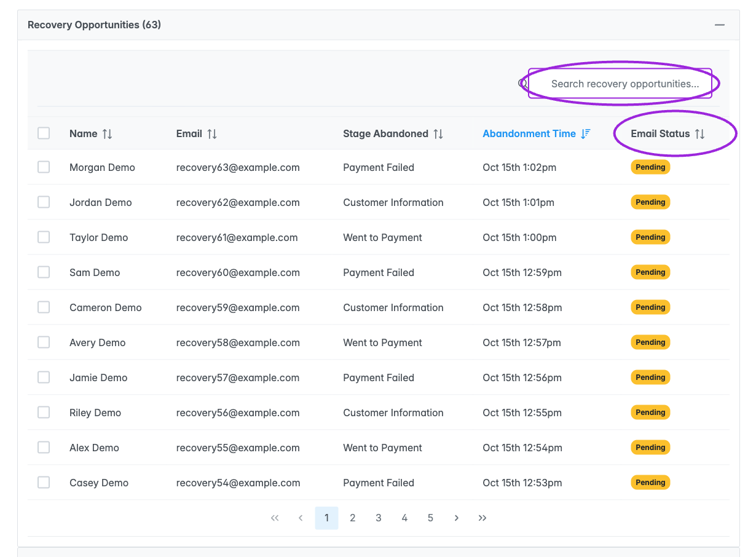Select the Jordan Demo name cell
756x557 pixels.
101,202
